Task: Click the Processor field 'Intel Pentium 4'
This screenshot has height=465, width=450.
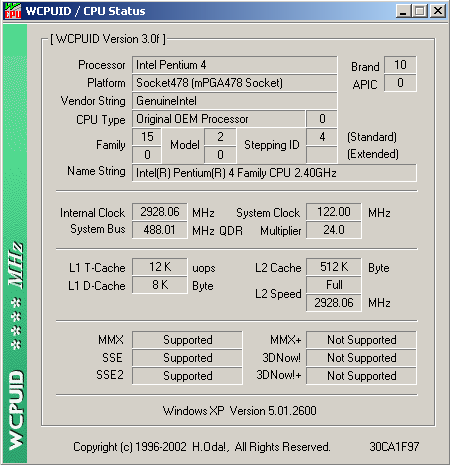Action: (234, 65)
